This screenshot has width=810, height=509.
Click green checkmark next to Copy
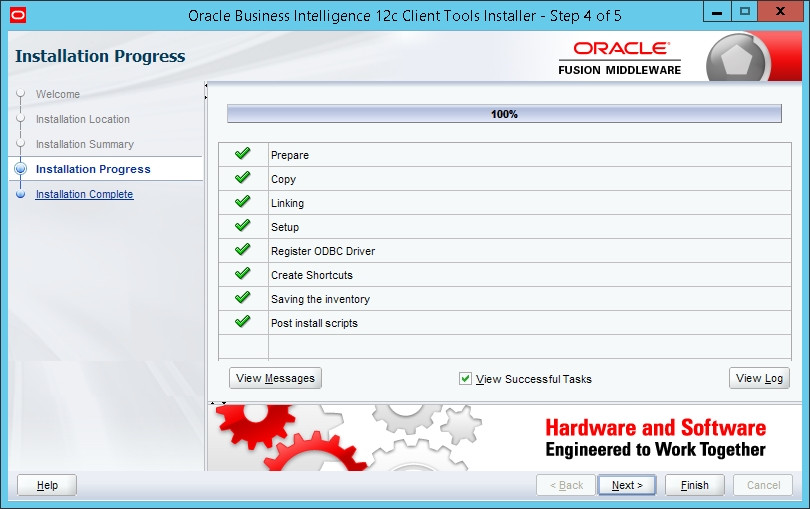pyautogui.click(x=242, y=177)
